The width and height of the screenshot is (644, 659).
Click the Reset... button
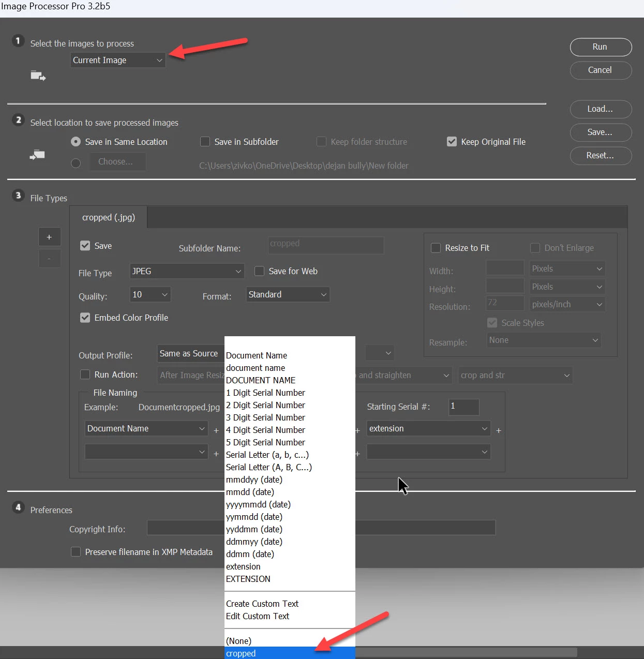[x=601, y=156]
